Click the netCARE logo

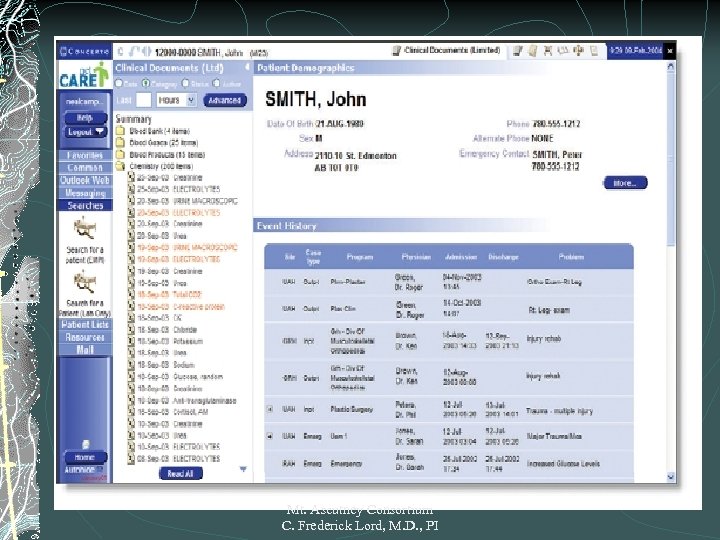pyautogui.click(x=84, y=75)
